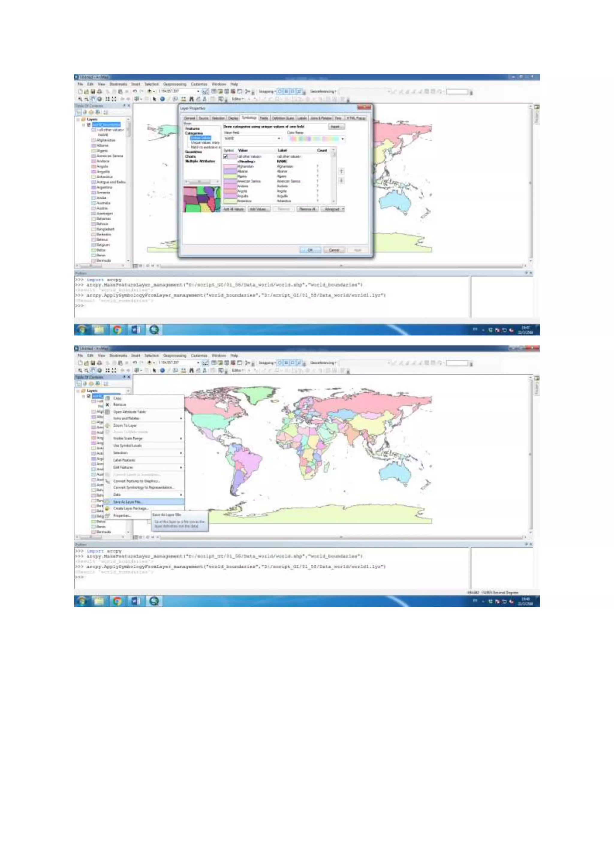Screen dimensions: 614x868
Task: Select the Zoom In tool in the lower ArcMap window
Action: (80, 370)
